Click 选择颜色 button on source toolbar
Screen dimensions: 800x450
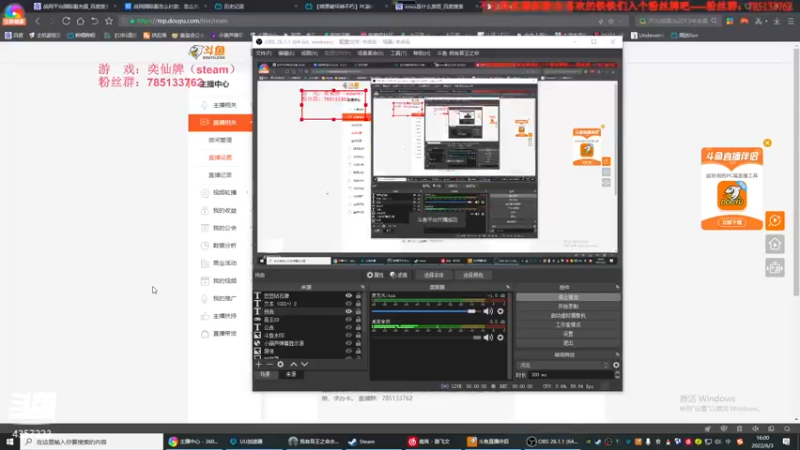pyautogui.click(x=473, y=275)
